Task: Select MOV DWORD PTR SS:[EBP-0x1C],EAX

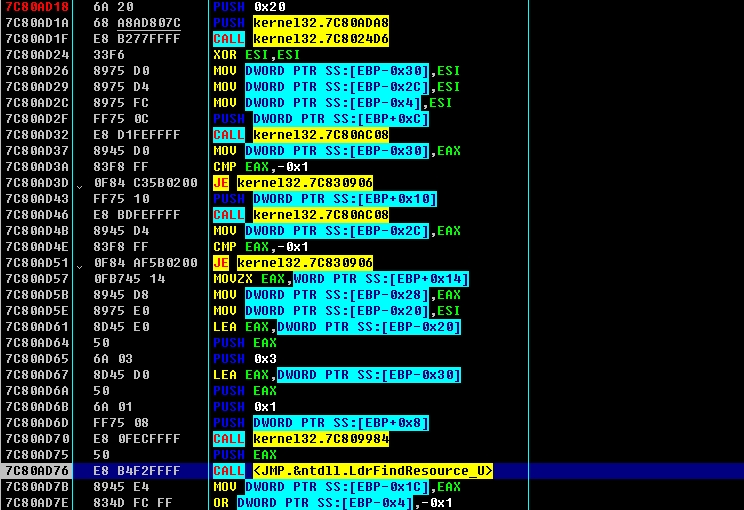Action: [x=336, y=487]
